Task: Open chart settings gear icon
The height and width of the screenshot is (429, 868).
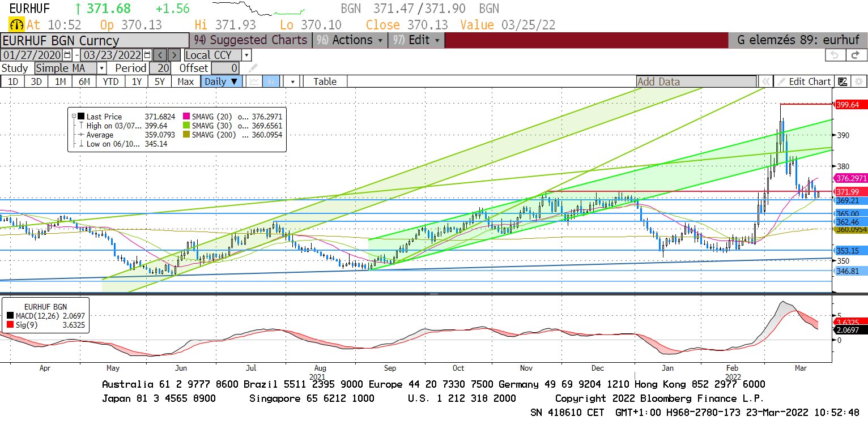Action: click(858, 81)
